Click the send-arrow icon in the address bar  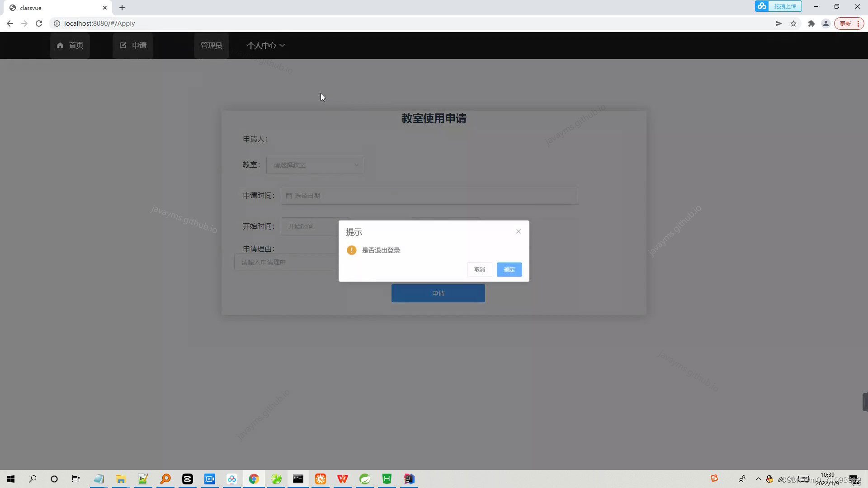point(778,23)
